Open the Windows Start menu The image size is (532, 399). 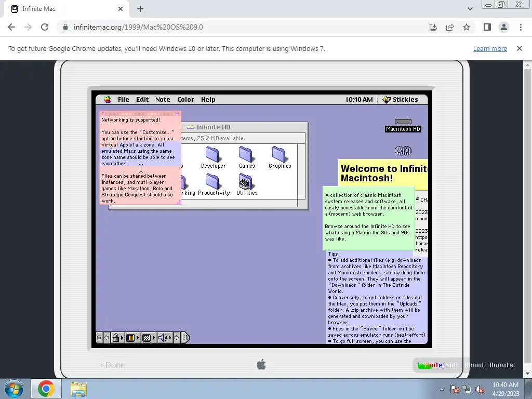(x=14, y=389)
